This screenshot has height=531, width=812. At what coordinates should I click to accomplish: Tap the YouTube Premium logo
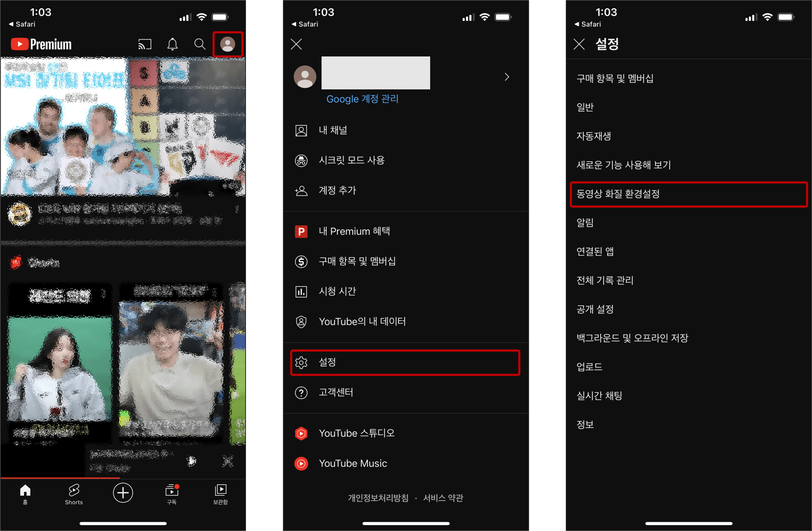41,44
